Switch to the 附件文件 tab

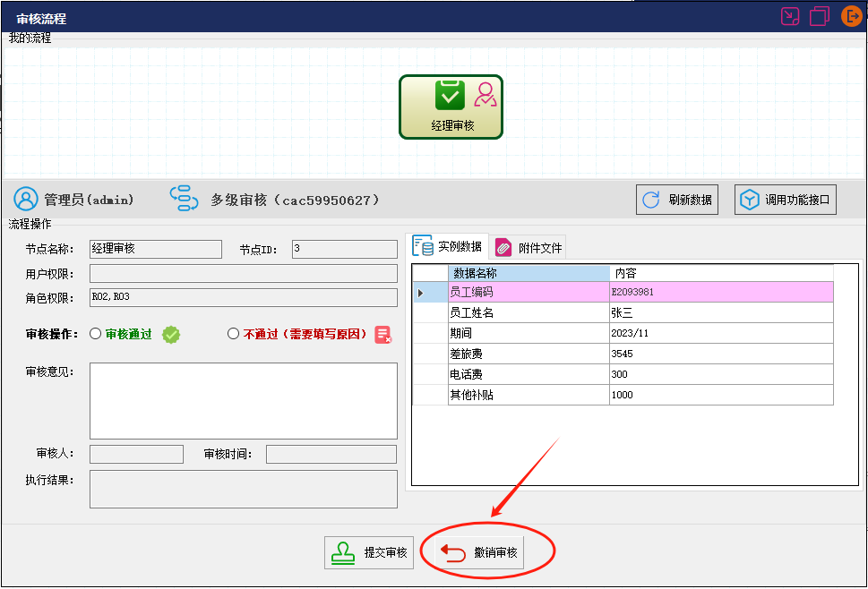click(529, 247)
